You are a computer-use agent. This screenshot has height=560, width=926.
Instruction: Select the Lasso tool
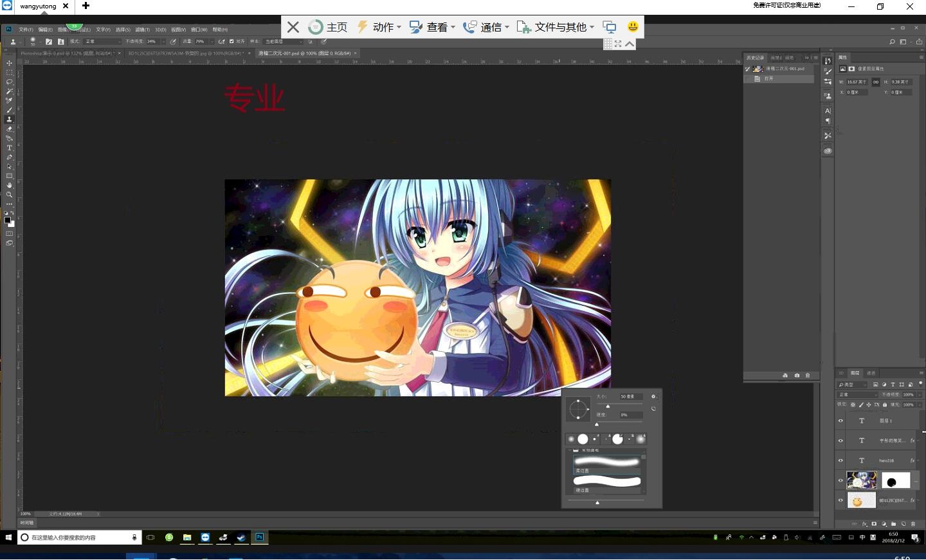9,82
